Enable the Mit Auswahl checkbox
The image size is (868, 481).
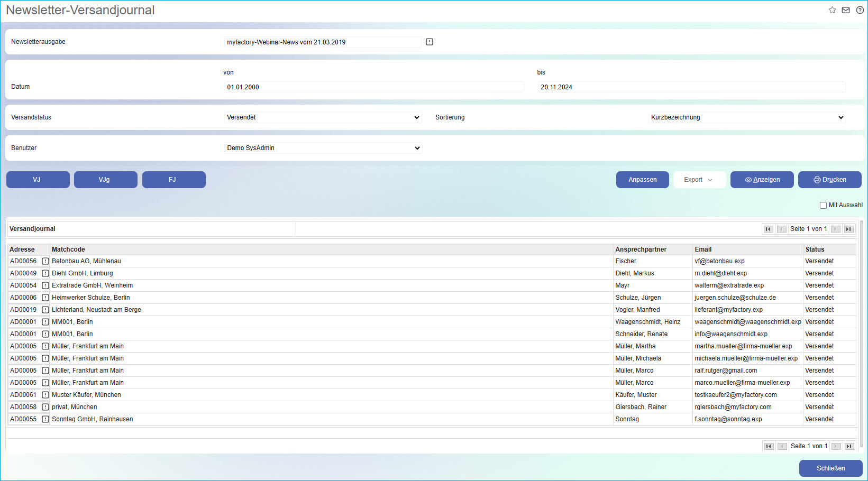coord(823,205)
